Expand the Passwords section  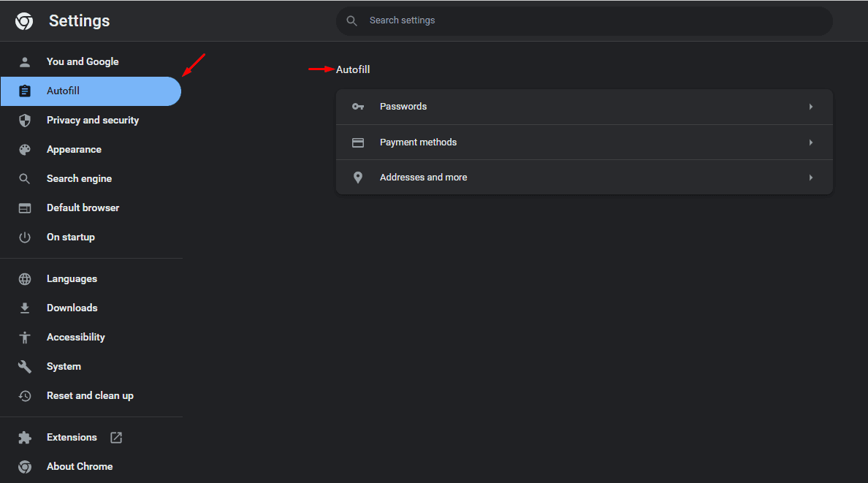(585, 106)
